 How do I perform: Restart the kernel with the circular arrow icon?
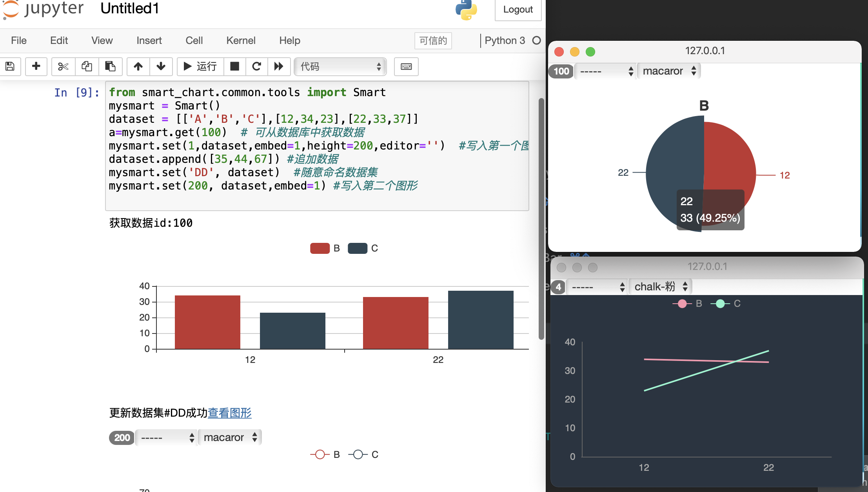(257, 66)
